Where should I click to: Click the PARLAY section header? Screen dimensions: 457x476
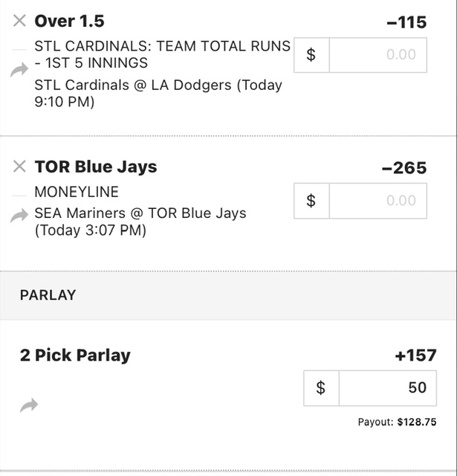tap(48, 295)
